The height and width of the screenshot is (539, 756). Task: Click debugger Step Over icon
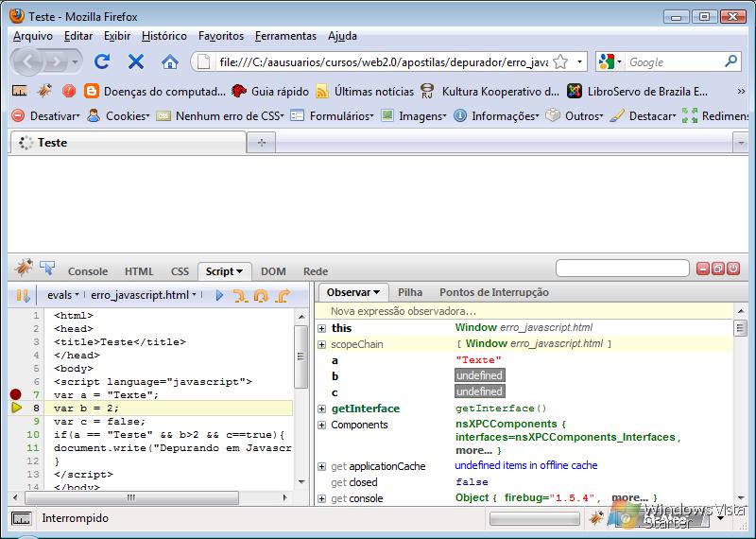click(x=261, y=295)
